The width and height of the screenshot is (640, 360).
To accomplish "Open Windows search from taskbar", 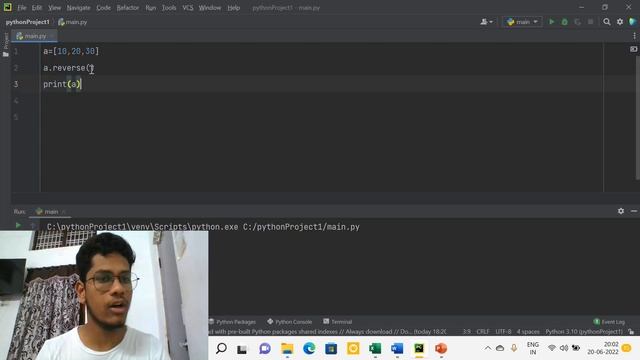I will 221,348.
